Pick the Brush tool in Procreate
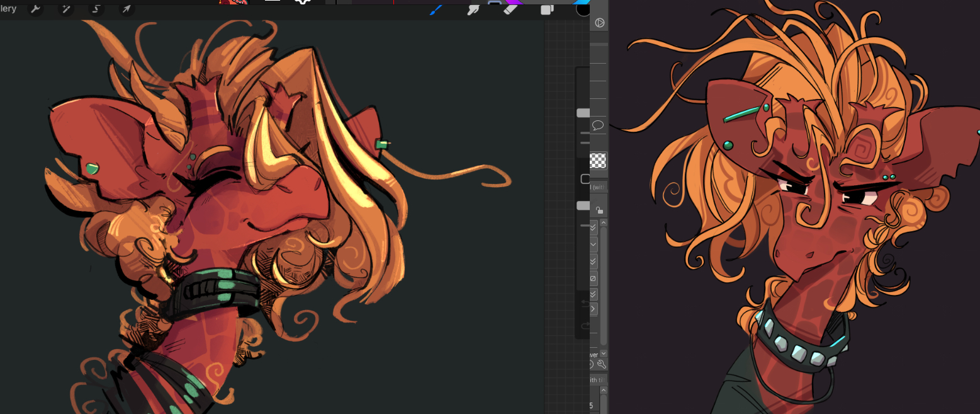Viewport: 980px width, 414px height. pyautogui.click(x=436, y=9)
